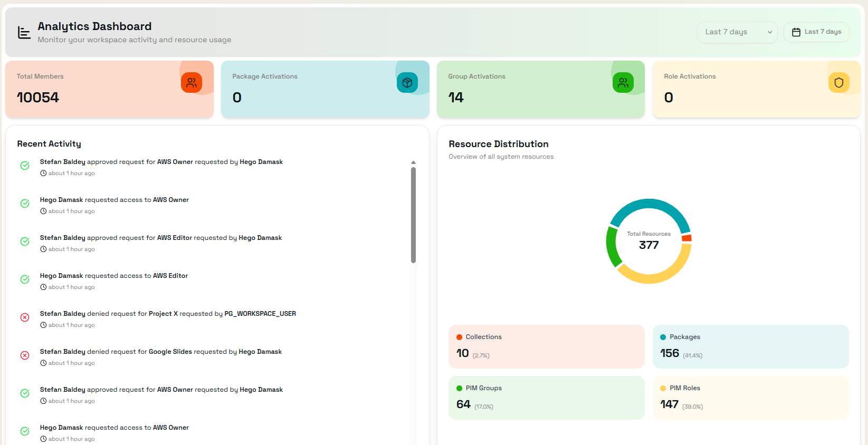The width and height of the screenshot is (868, 445).
Task: Open the Package Activations card
Action: 325,89
